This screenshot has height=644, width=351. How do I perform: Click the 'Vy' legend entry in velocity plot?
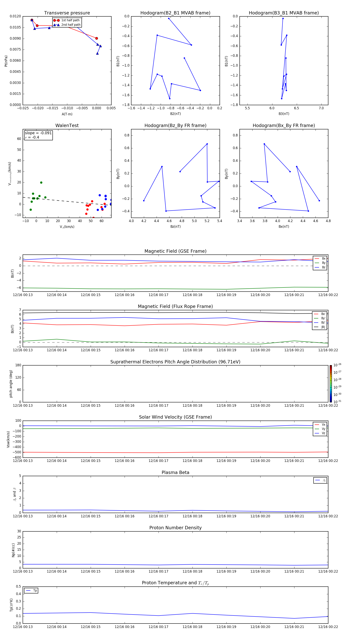[x=320, y=429]
